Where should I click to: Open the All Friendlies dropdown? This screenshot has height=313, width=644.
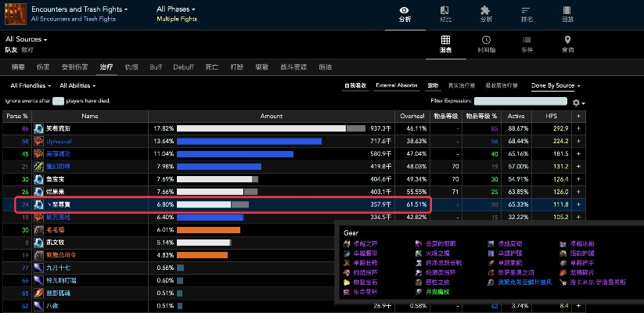(31, 85)
